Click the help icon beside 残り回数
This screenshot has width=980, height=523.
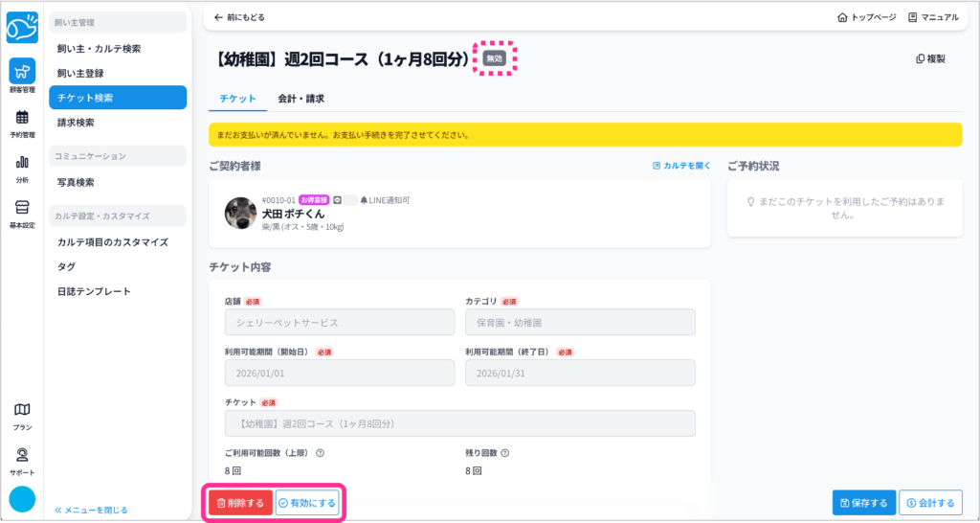(x=504, y=454)
